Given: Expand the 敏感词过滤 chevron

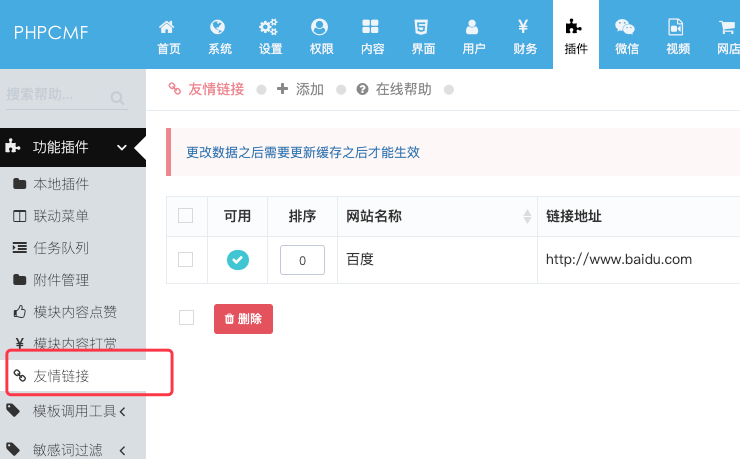Looking at the screenshot, I should [123, 451].
